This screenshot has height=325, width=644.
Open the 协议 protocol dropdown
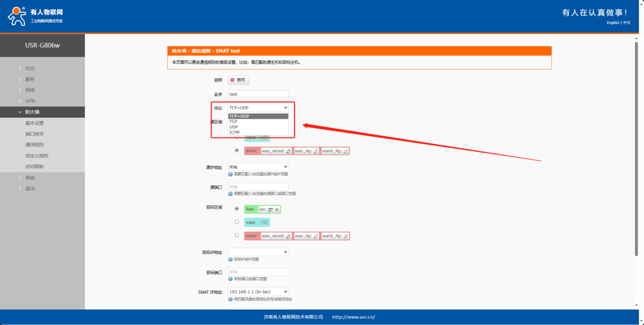point(258,107)
